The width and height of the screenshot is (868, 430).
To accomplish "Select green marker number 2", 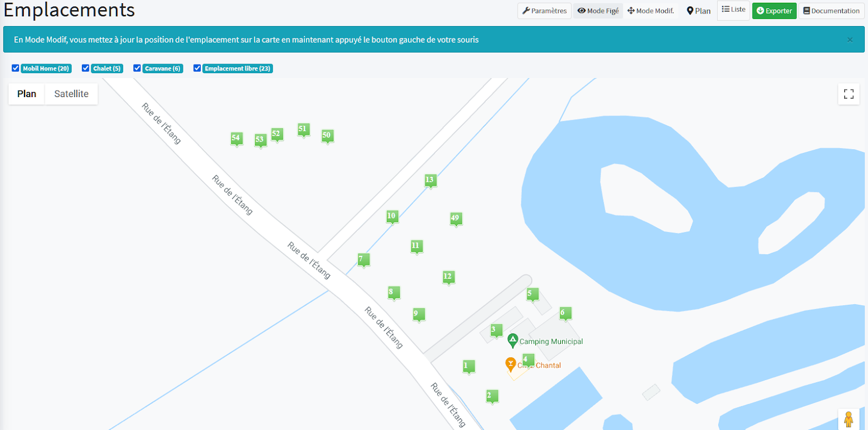I will [492, 396].
